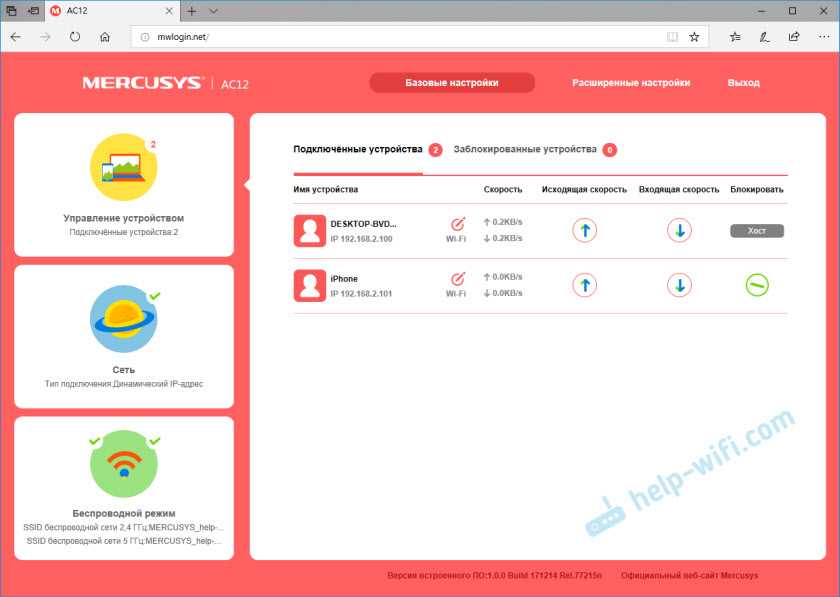Open the Network planet icon panel

pyautogui.click(x=123, y=319)
